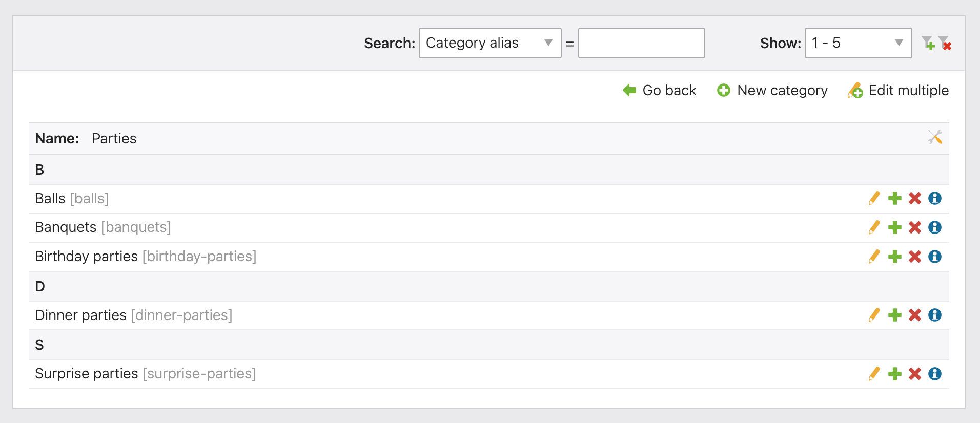
Task: Open the Category alias search dropdown
Action: click(489, 43)
